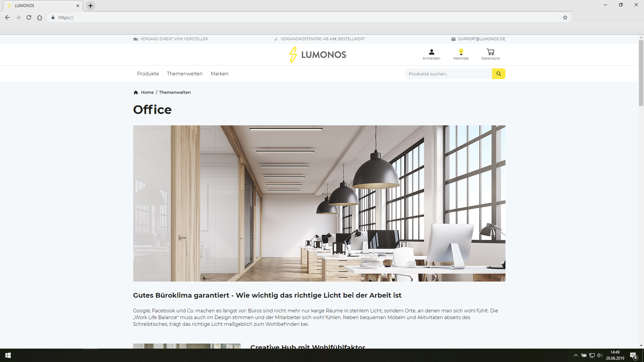Go to browser home page icon
This screenshot has width=644, height=362.
coord(40,17)
